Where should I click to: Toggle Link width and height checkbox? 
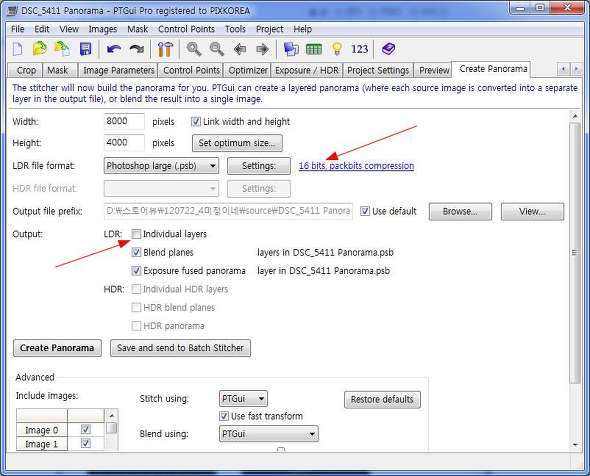[196, 122]
